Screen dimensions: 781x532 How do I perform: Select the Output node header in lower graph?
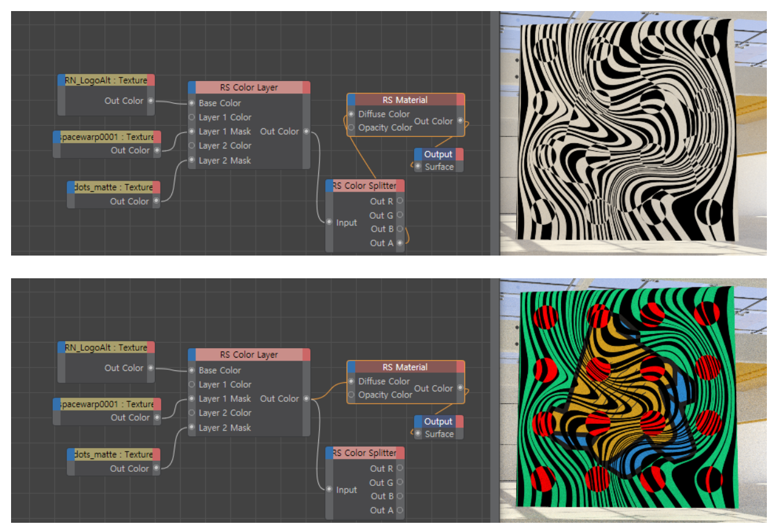(438, 421)
